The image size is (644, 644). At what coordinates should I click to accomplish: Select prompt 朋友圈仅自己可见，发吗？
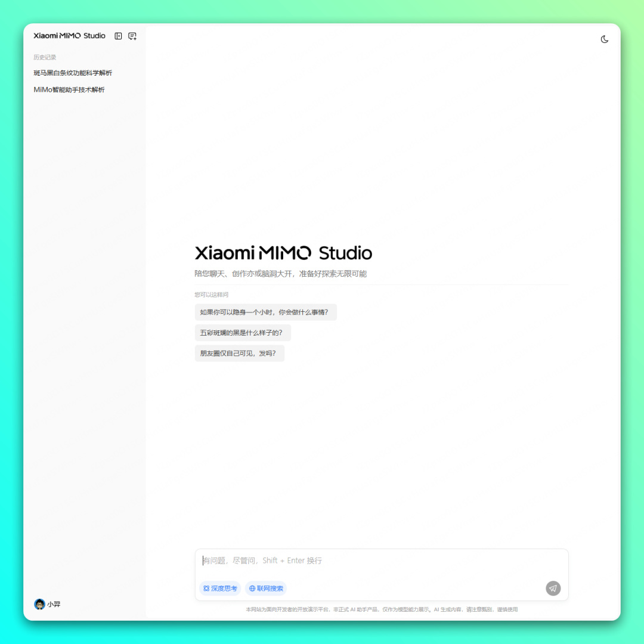point(240,353)
